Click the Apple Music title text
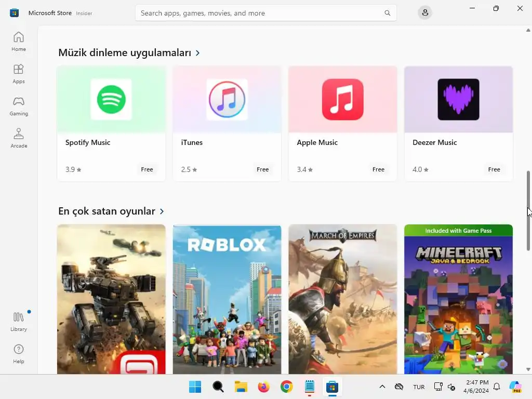 pyautogui.click(x=317, y=142)
